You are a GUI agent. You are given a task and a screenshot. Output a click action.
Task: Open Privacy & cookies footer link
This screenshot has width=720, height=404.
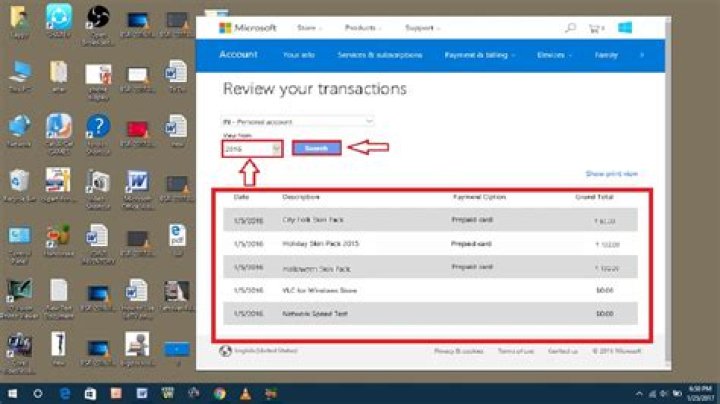coord(458,351)
